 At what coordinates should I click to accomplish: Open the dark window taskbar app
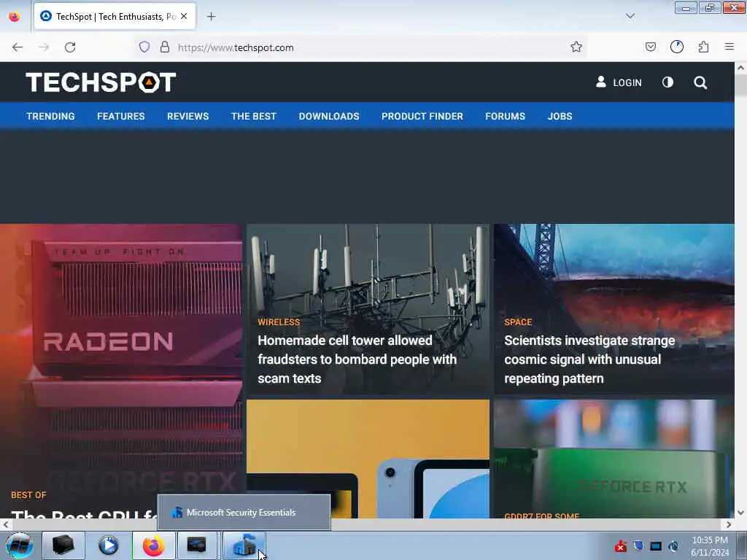point(197,545)
